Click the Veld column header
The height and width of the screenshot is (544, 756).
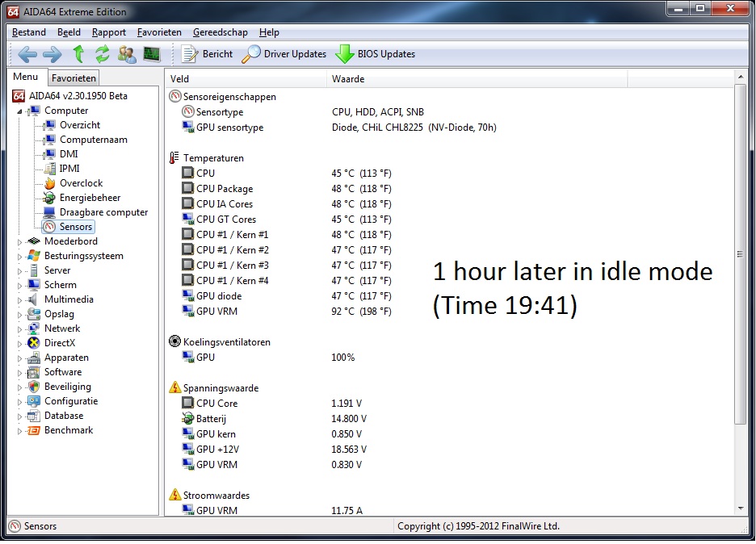pyautogui.click(x=246, y=79)
